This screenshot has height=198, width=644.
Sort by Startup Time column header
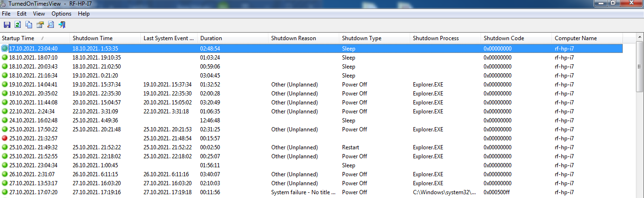[x=19, y=38]
